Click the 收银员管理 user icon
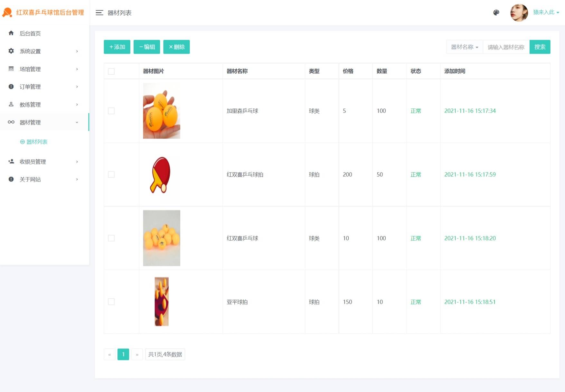The height and width of the screenshot is (392, 565). (11, 162)
